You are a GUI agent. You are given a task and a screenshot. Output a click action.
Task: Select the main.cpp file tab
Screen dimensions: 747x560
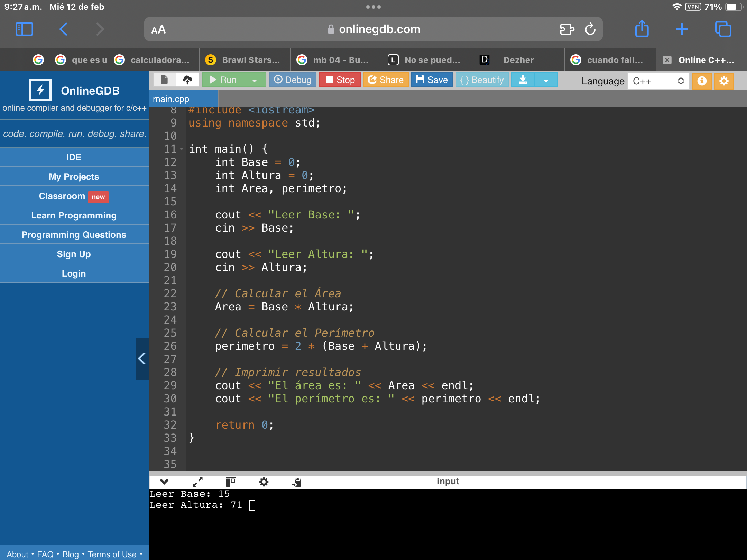tap(172, 99)
